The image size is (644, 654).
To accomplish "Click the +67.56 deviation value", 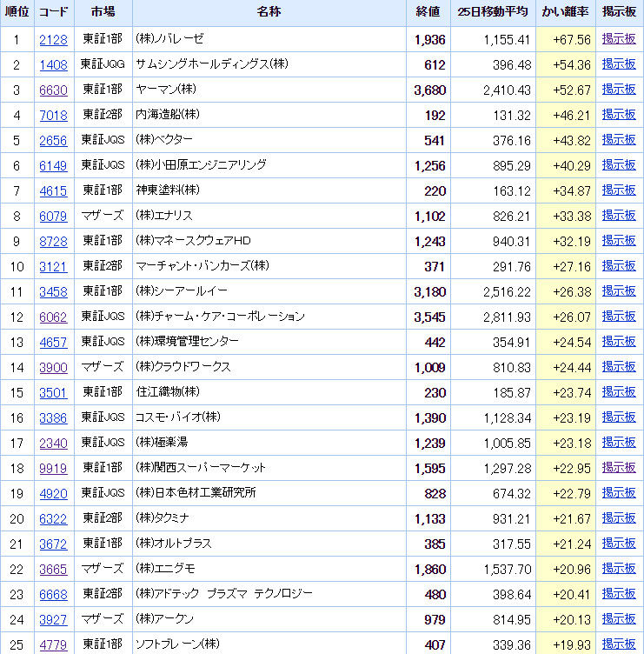I will (572, 40).
